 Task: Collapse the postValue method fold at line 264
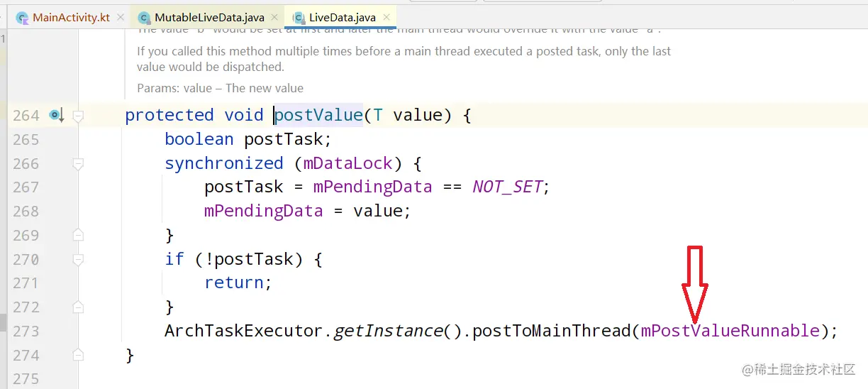click(x=78, y=116)
